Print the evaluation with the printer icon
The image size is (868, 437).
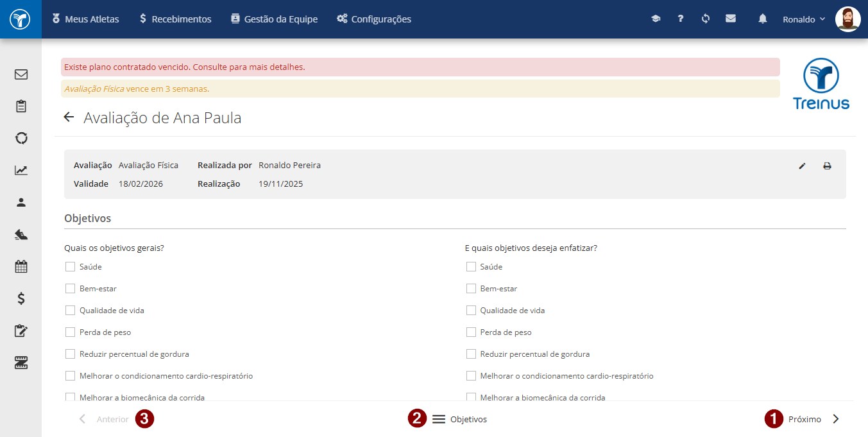tap(827, 166)
